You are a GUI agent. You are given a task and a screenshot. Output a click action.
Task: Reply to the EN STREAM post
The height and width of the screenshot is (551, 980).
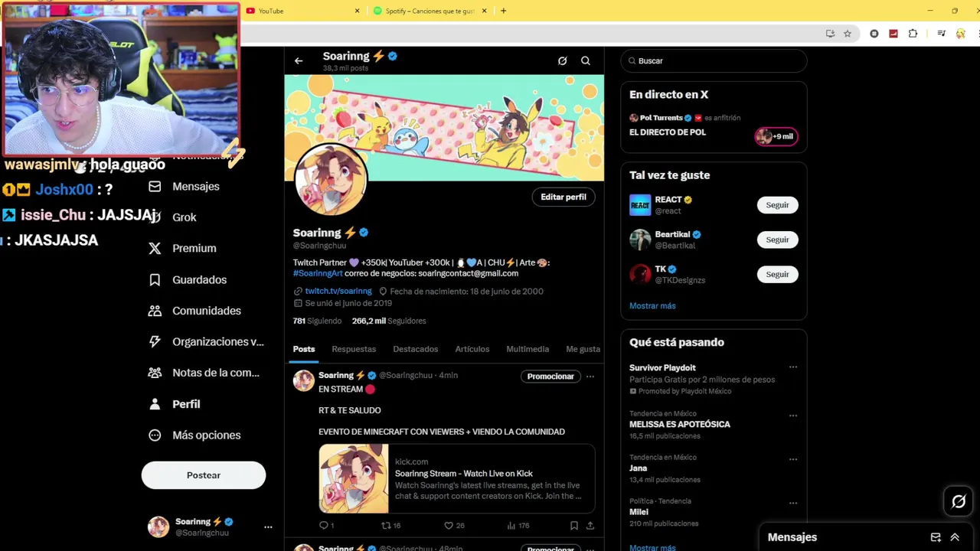click(x=327, y=526)
